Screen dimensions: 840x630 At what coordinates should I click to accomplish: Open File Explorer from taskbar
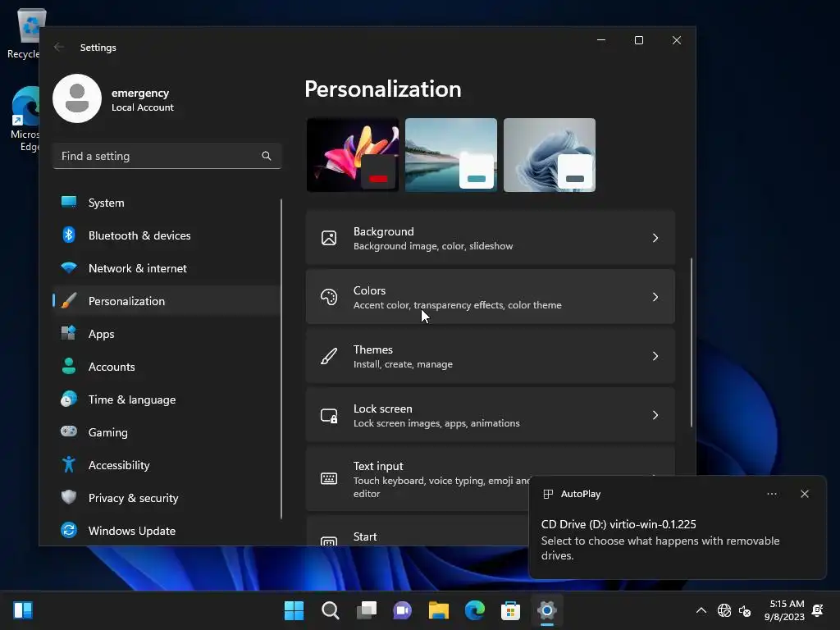pyautogui.click(x=439, y=610)
